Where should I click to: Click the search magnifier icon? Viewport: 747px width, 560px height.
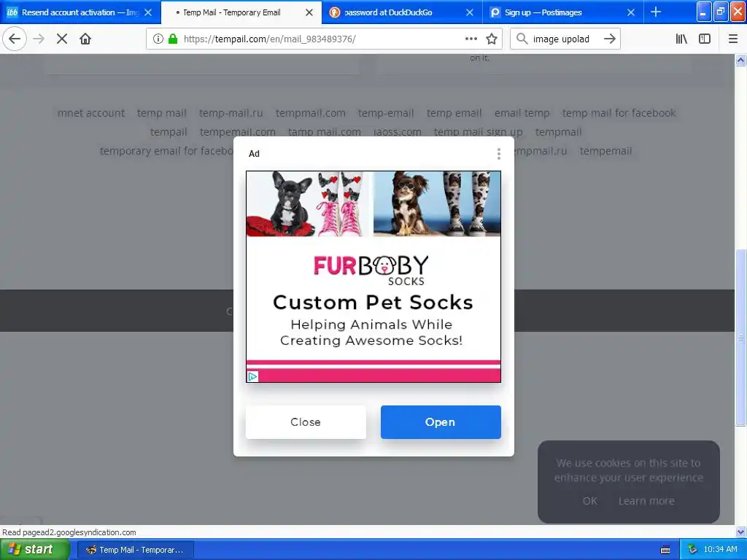click(x=522, y=39)
